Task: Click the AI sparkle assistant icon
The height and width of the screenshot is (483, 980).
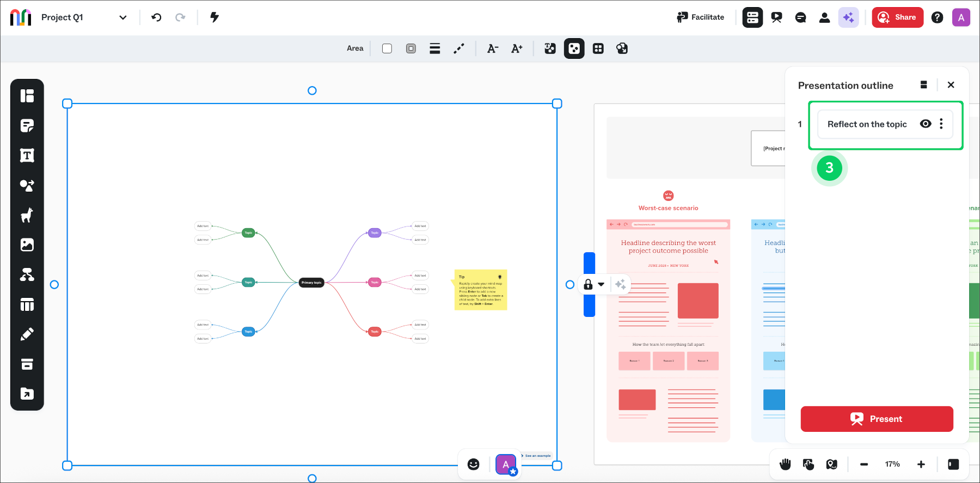Action: pos(848,17)
